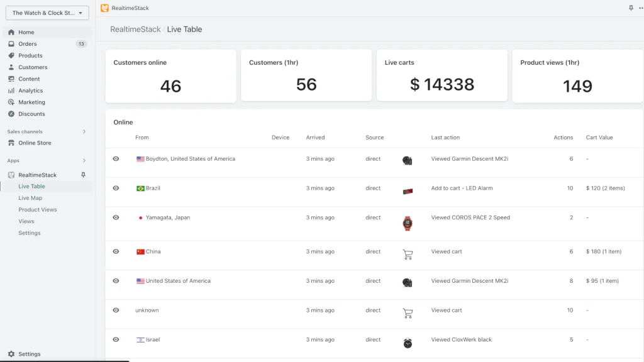Image resolution: width=644 pixels, height=362 pixels.
Task: Click RealtimeStack breadcrumb link
Action: (135, 30)
